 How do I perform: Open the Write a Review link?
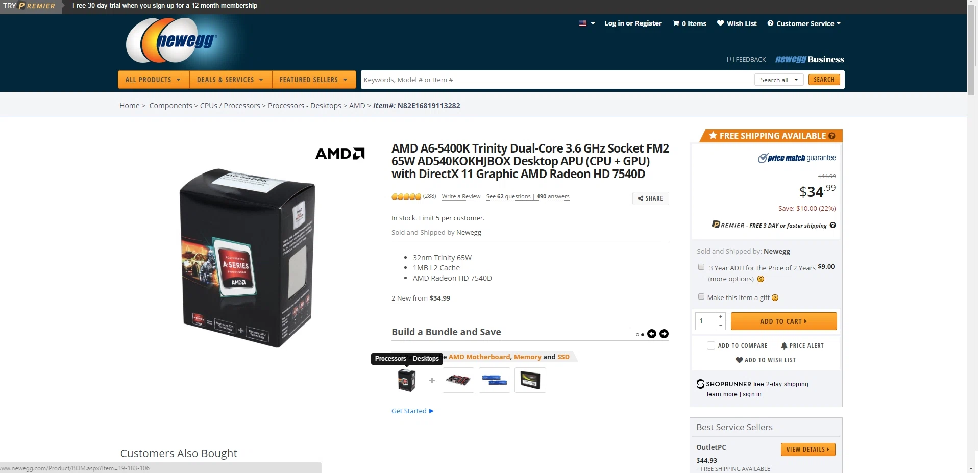[x=461, y=196]
